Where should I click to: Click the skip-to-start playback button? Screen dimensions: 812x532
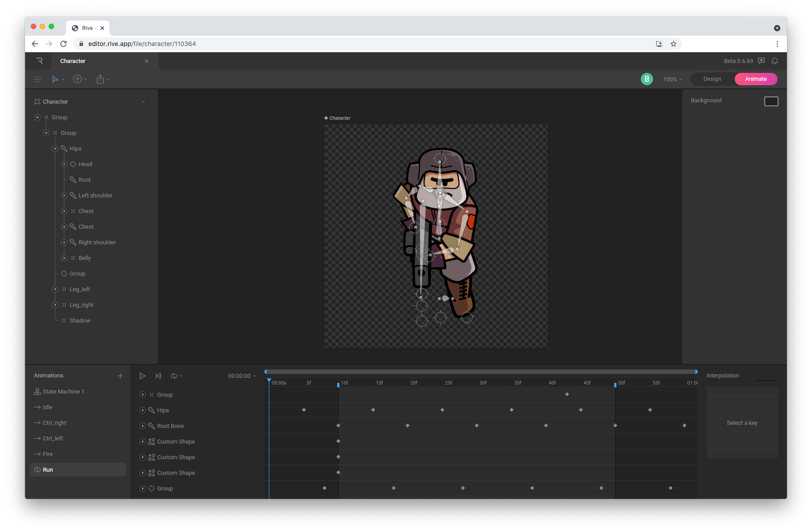158,376
